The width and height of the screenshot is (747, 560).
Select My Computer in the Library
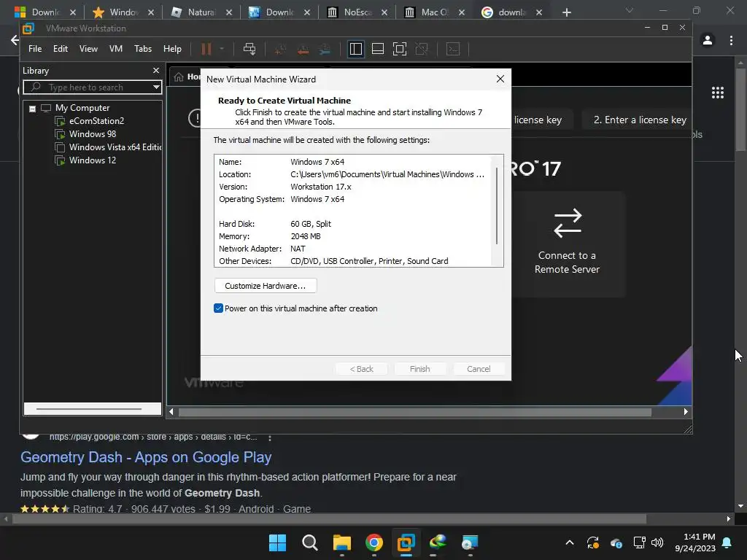click(x=82, y=108)
